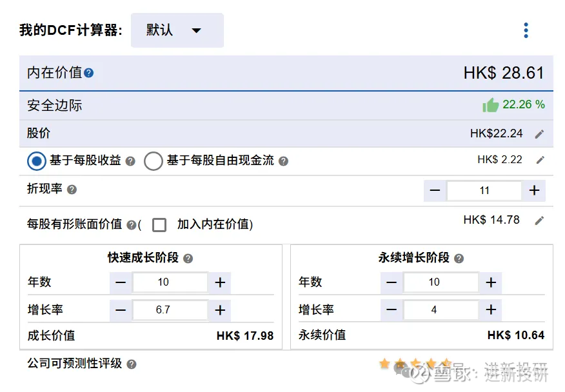Increase the 折现率 discount rate

tap(534, 190)
